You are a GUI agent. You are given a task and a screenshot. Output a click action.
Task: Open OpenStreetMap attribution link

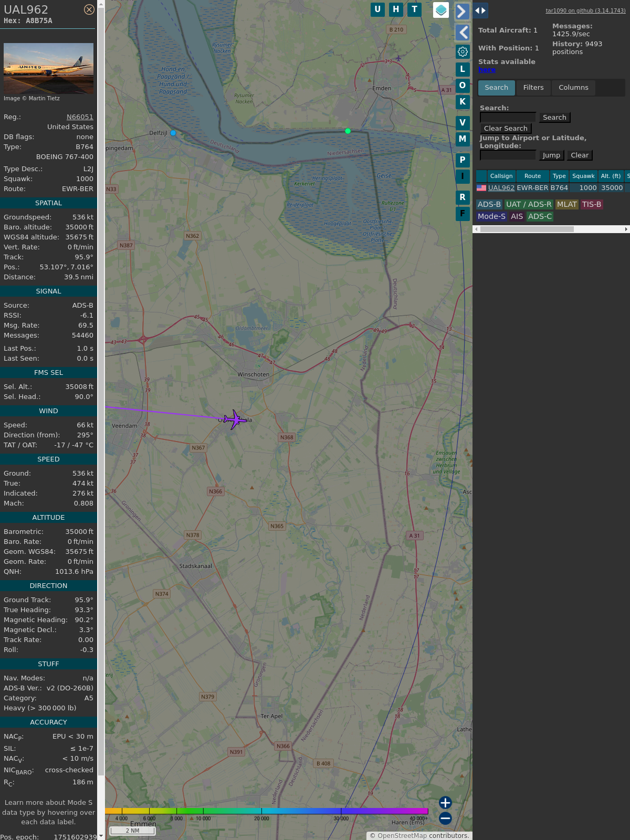[402, 836]
